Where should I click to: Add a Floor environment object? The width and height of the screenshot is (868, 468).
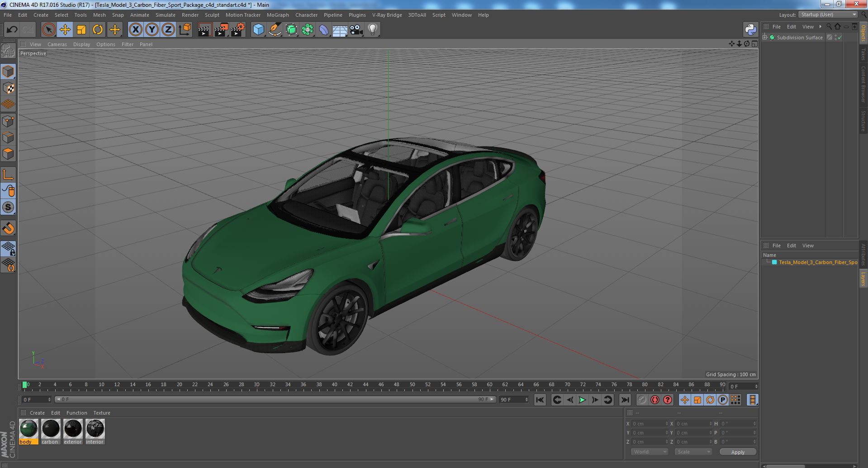tap(340, 30)
